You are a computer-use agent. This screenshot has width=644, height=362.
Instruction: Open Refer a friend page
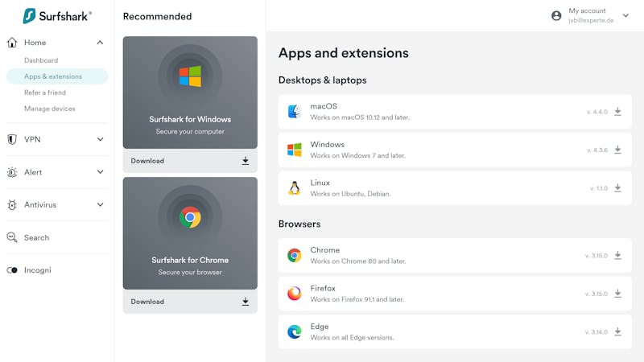click(x=45, y=93)
